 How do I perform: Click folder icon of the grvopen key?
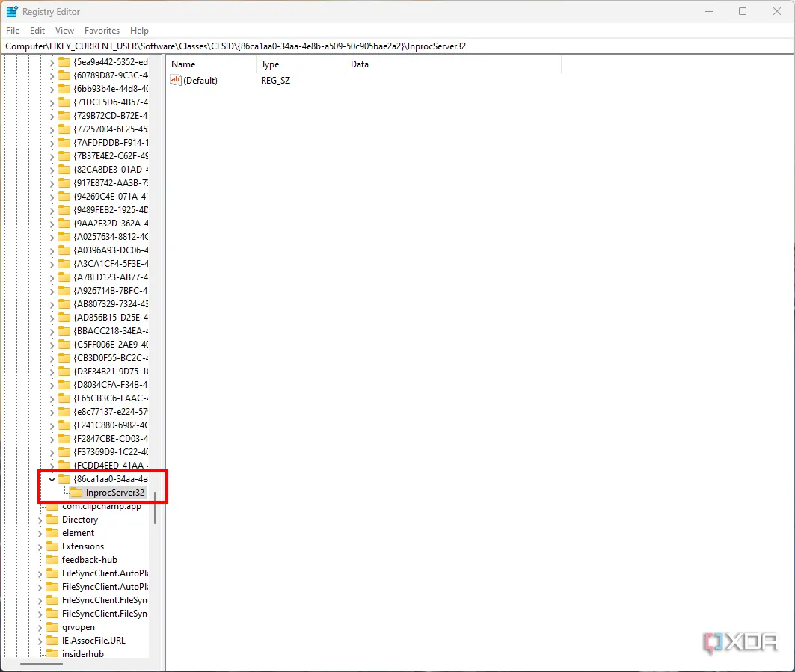pos(52,627)
